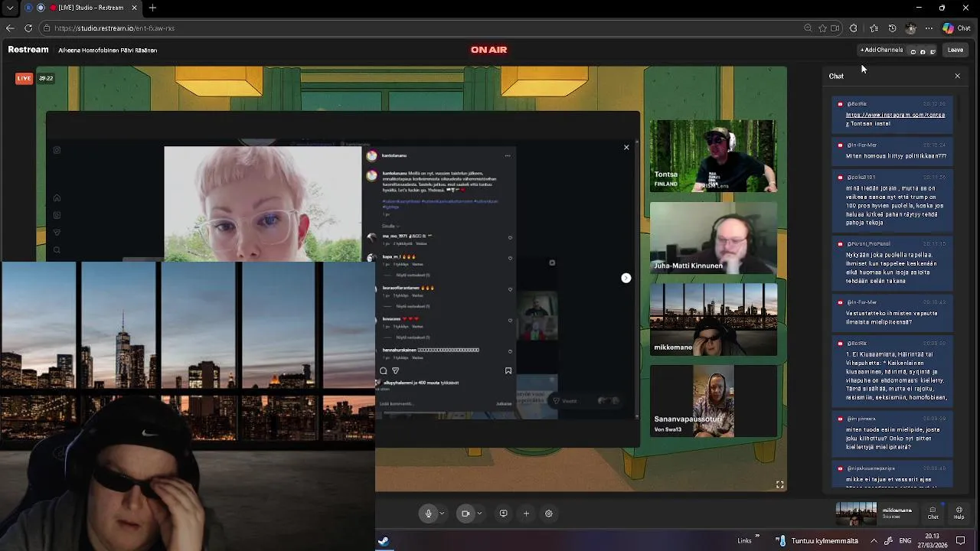Open camera options dropdown arrow
This screenshot has height=551, width=980.
pos(479,514)
